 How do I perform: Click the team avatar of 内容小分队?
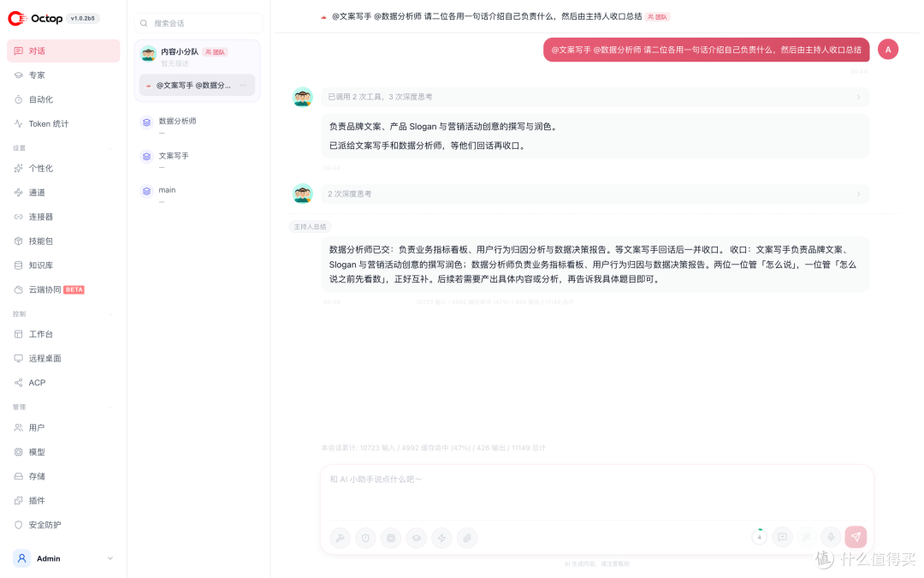(148, 54)
